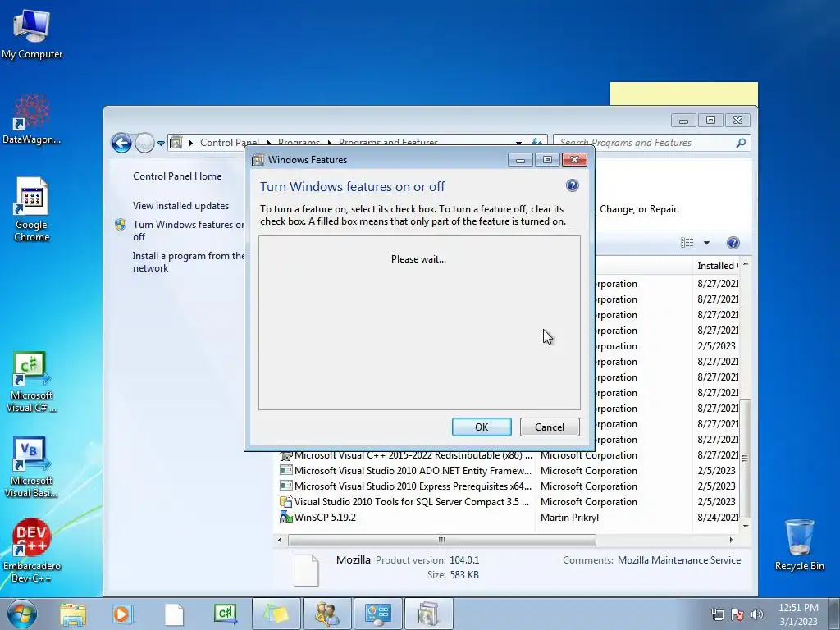The height and width of the screenshot is (630, 840).
Task: Click horizontal scrollbar of programs list
Action: pyautogui.click(x=442, y=540)
